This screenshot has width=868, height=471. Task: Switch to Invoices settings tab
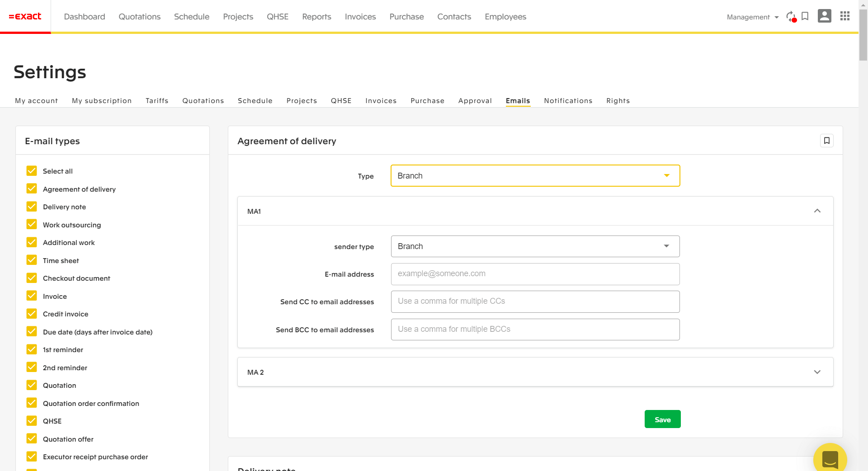point(381,100)
